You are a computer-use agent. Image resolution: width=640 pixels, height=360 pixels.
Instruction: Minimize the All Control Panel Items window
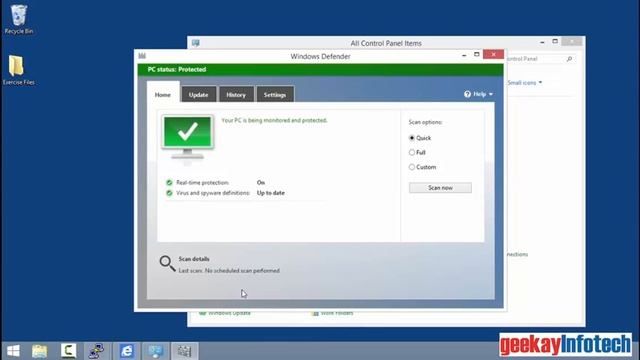point(542,42)
